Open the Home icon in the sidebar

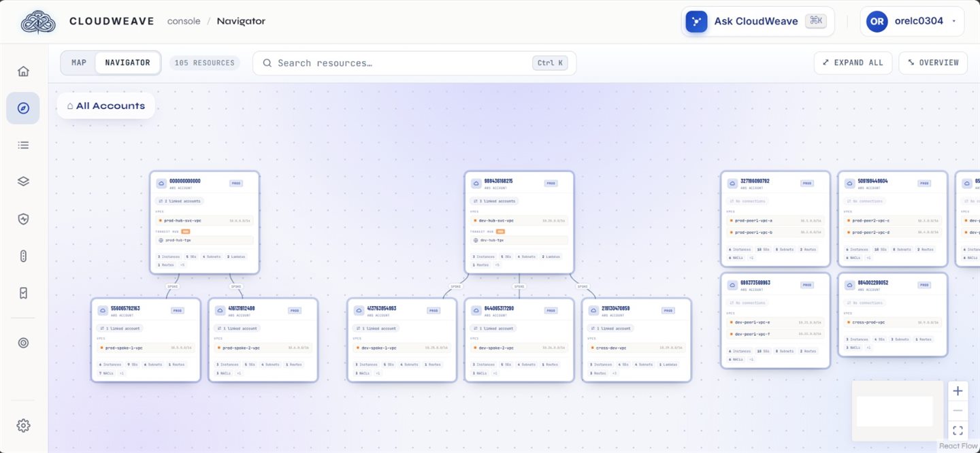pyautogui.click(x=23, y=71)
